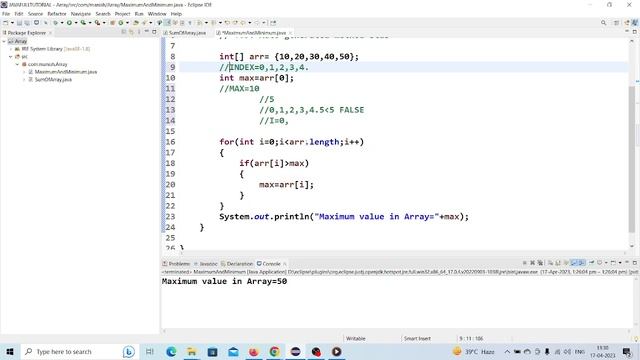Click line 16 for loop statement
Viewport: 640px width, 360px height.
click(x=291, y=142)
